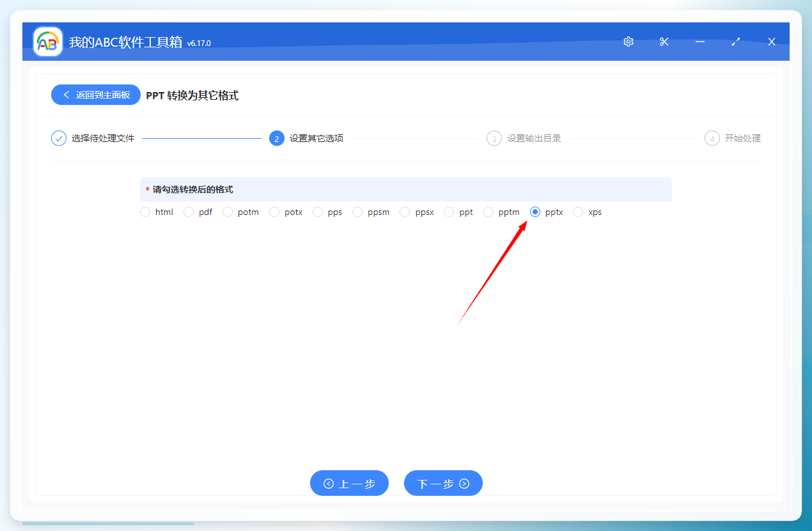Click the 我的ABC软件工具箱 title text
This screenshot has width=812, height=531.
coord(125,42)
